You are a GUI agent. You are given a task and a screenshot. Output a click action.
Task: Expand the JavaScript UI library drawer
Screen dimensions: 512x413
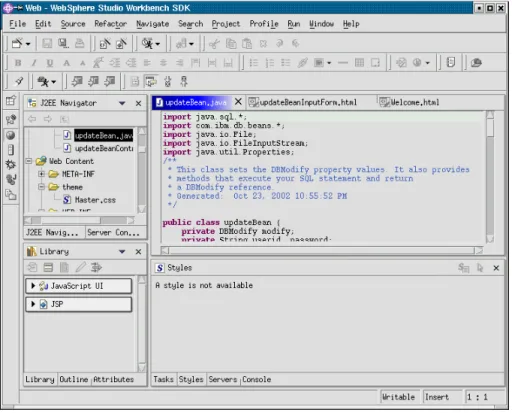pos(33,286)
